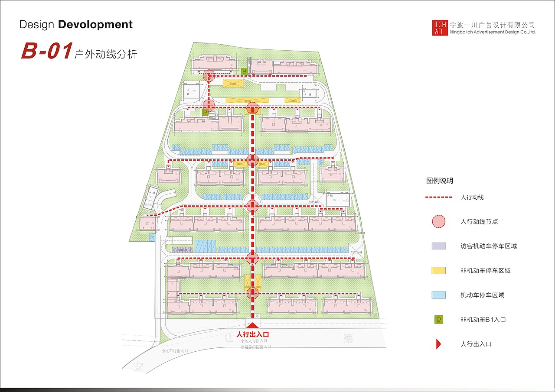555x392 pixels.
Task: Click the yellow non-motor parking swatch in the legend
Action: [x=438, y=271]
